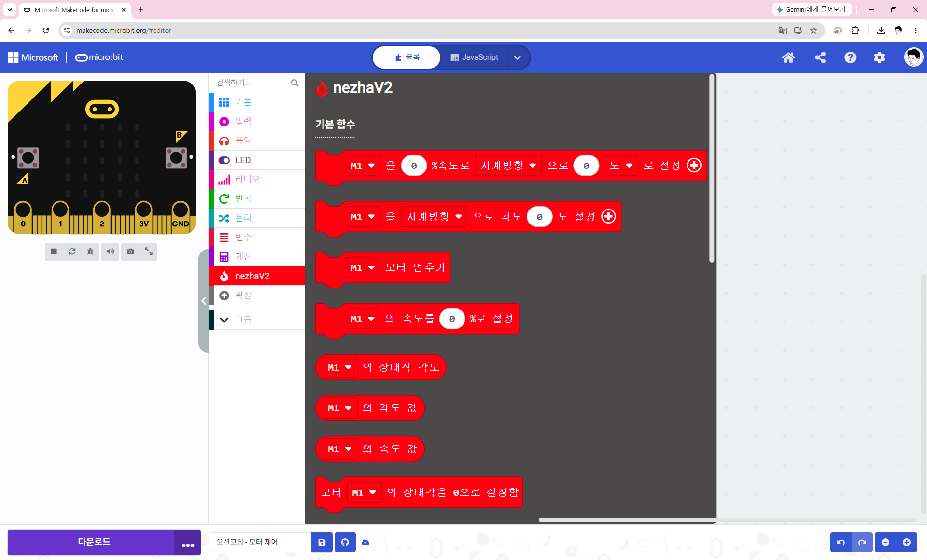The width and height of the screenshot is (927, 560).
Task: Open the 입력 block category
Action: (257, 122)
